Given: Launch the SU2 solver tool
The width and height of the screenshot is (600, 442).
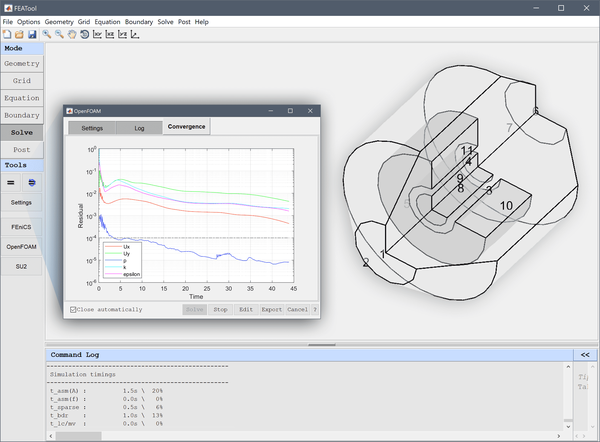Looking at the screenshot, I should point(21,267).
